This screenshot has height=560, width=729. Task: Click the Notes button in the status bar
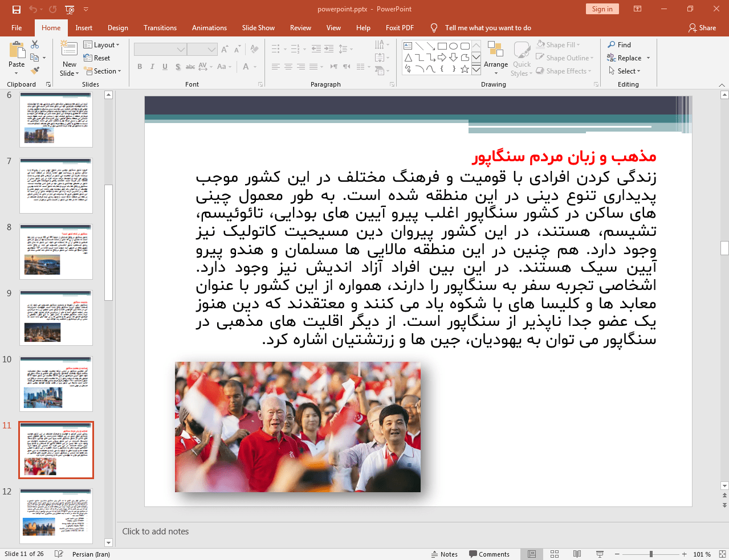tap(445, 554)
